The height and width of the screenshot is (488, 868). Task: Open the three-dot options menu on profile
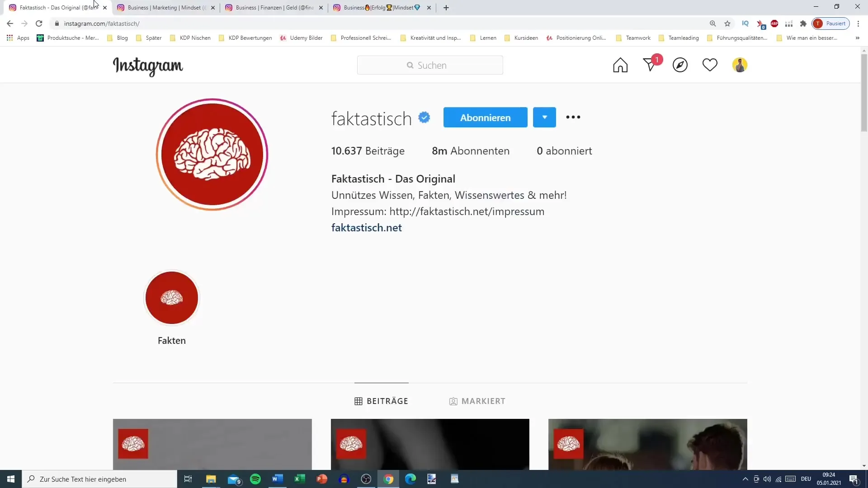click(573, 117)
